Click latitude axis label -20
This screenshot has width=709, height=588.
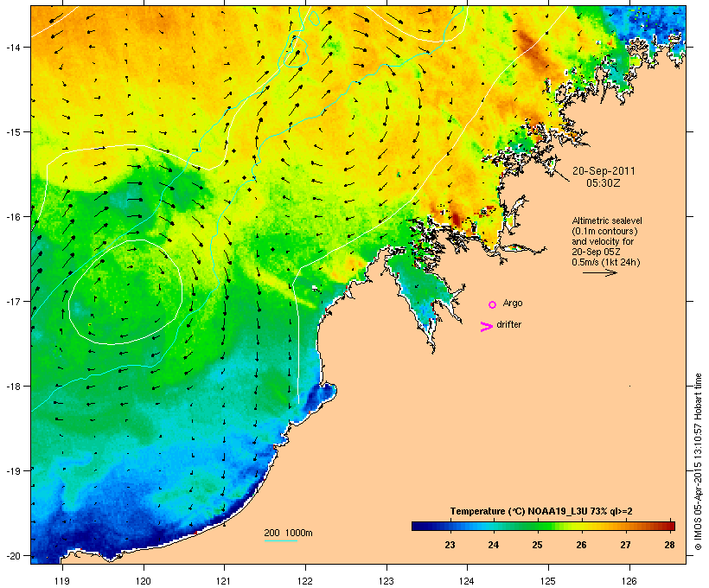(12, 555)
